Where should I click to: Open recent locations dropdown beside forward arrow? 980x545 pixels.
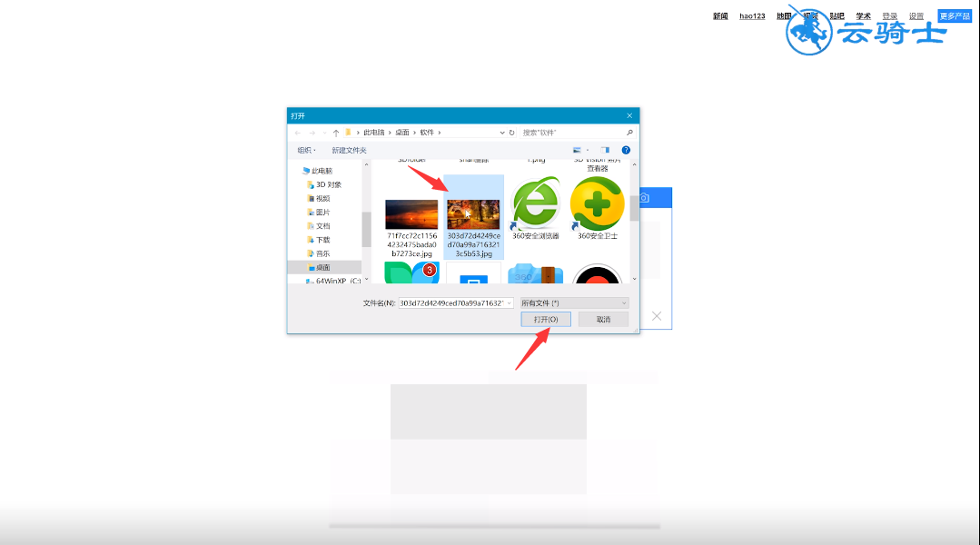[x=324, y=134]
